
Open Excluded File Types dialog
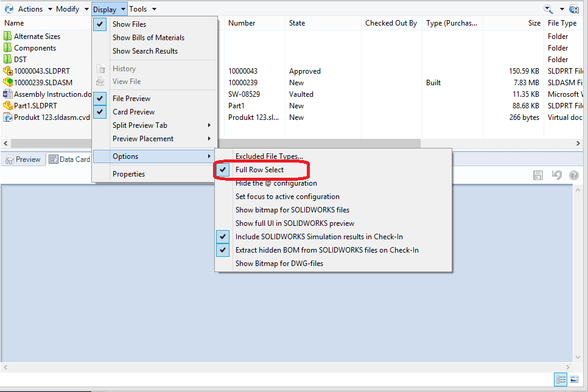coord(269,156)
